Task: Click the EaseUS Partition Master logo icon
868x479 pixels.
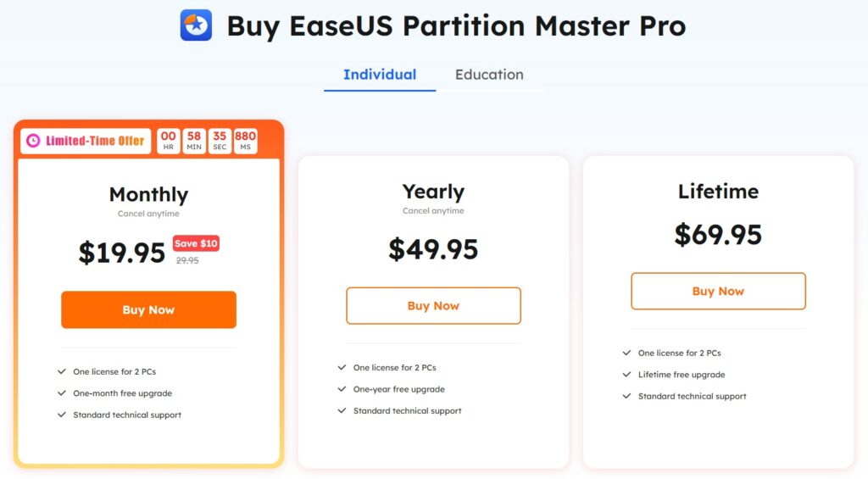Action: pyautogui.click(x=196, y=25)
